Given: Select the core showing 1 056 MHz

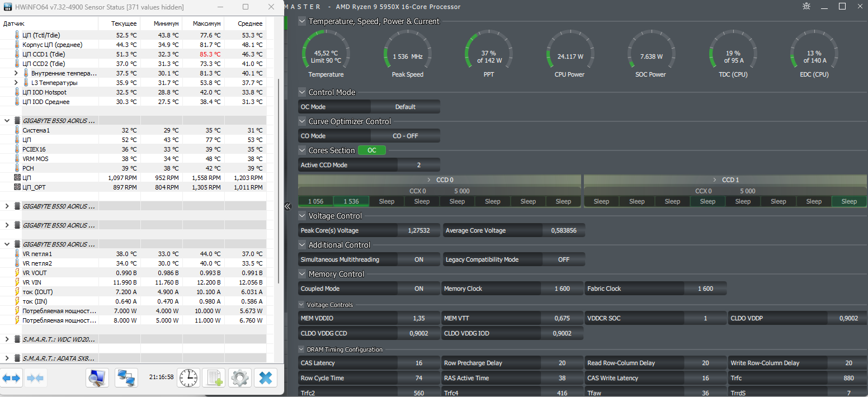Looking at the screenshot, I should coord(315,201).
